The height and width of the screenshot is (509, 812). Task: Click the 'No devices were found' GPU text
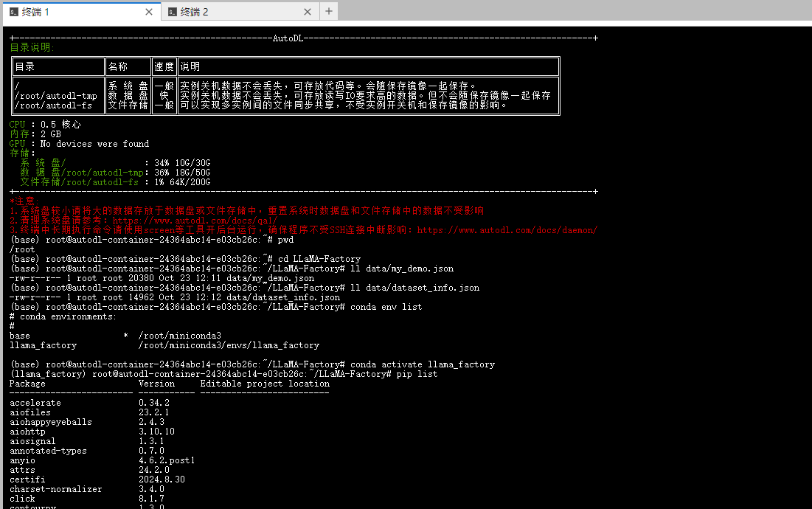(94, 144)
